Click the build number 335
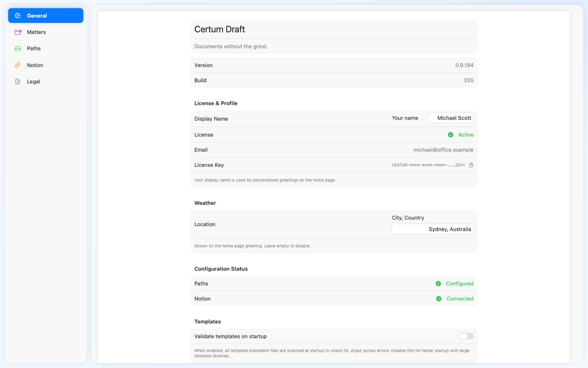This screenshot has width=588, height=368. [x=468, y=80]
